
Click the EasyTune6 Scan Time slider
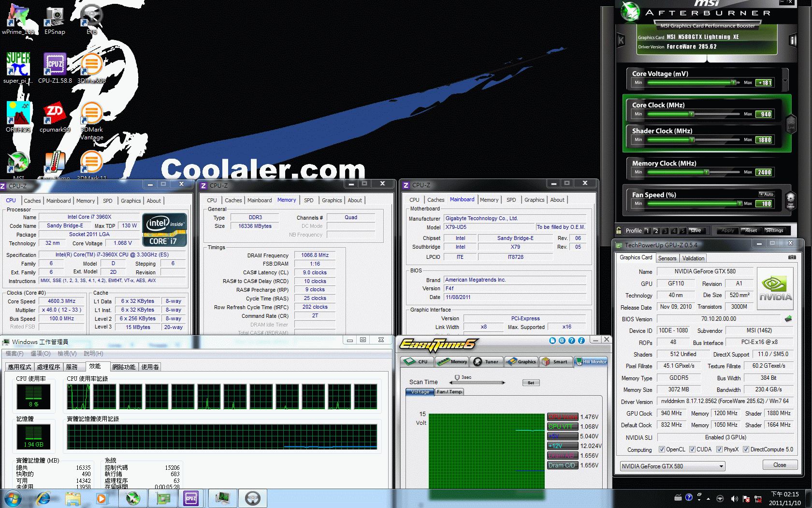point(478,382)
